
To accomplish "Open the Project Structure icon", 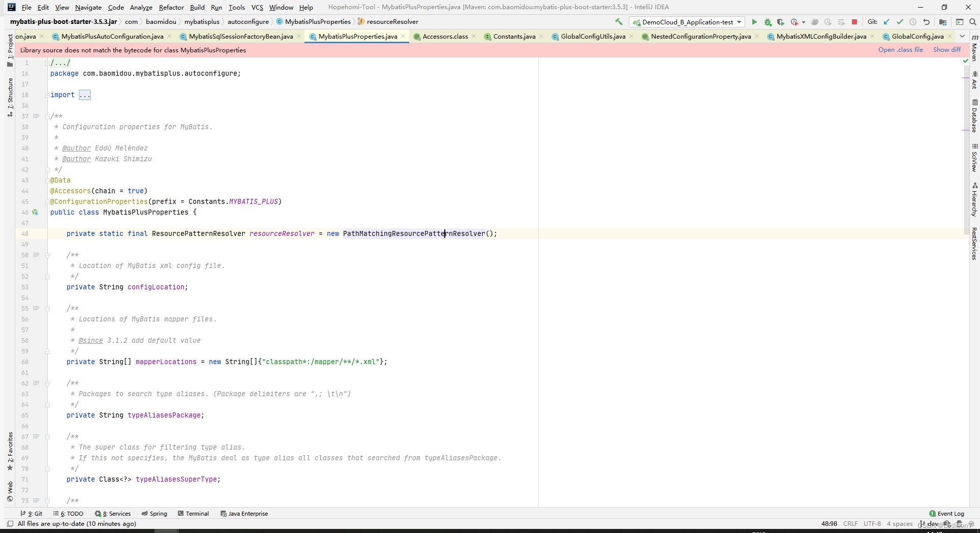I will pyautogui.click(x=943, y=22).
